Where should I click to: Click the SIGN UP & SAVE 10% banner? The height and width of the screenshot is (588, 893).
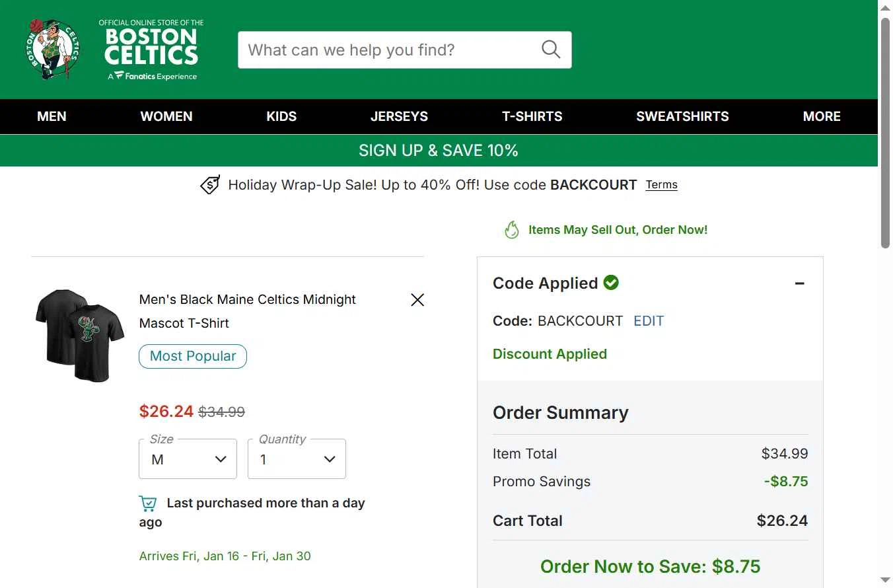[439, 151]
